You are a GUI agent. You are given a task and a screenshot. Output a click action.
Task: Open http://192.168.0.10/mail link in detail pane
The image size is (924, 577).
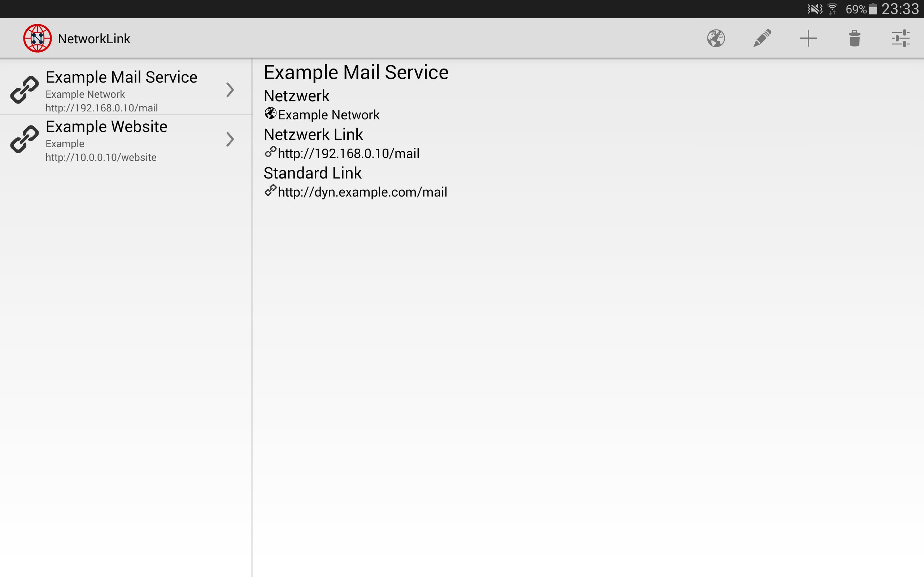(349, 153)
